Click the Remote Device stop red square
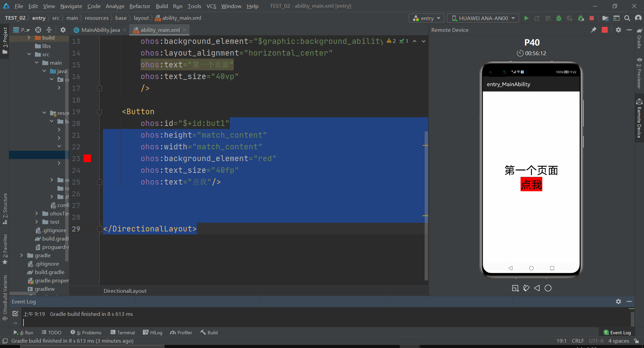The height and width of the screenshot is (348, 644). pos(605,30)
